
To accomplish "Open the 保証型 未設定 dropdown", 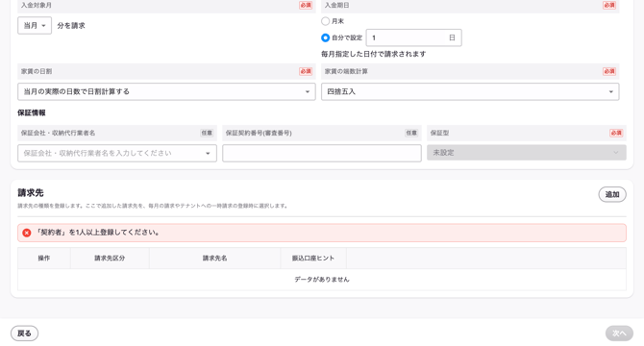I will click(526, 153).
